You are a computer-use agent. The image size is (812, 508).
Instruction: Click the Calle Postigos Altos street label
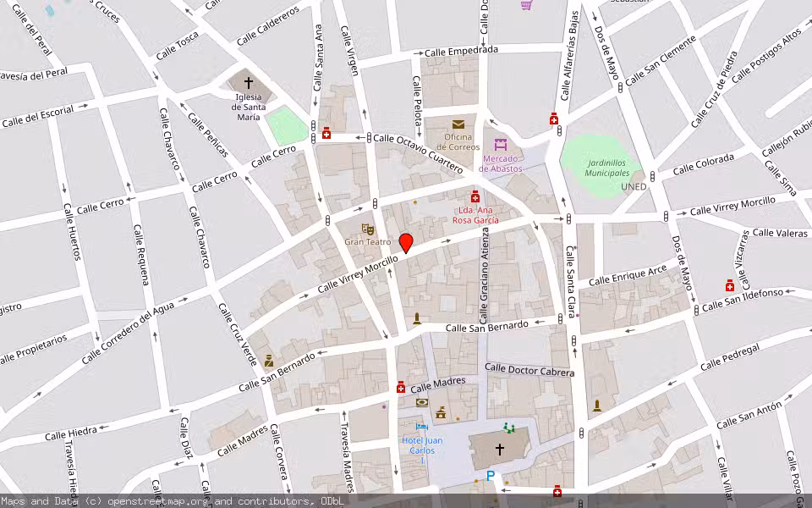coord(766,56)
